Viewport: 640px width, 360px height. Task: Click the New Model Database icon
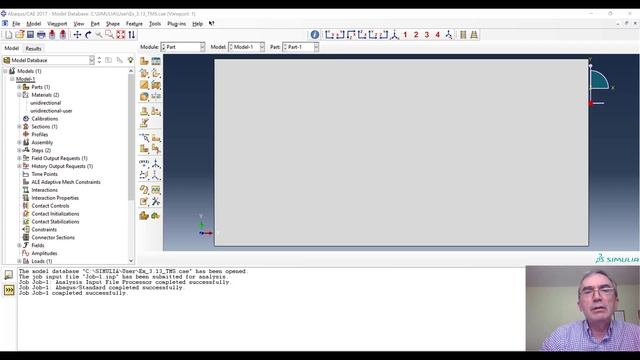click(x=9, y=35)
